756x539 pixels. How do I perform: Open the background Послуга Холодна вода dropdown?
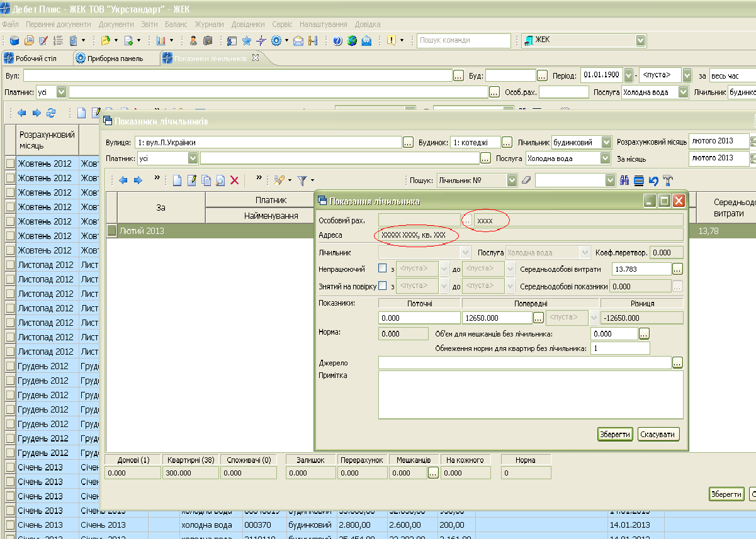[684, 92]
